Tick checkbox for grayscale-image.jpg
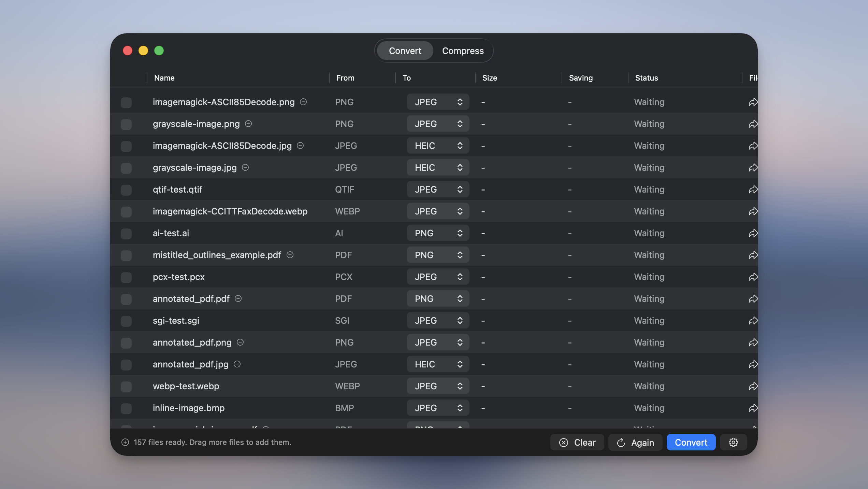Screen dimensions: 868x489 126,168
